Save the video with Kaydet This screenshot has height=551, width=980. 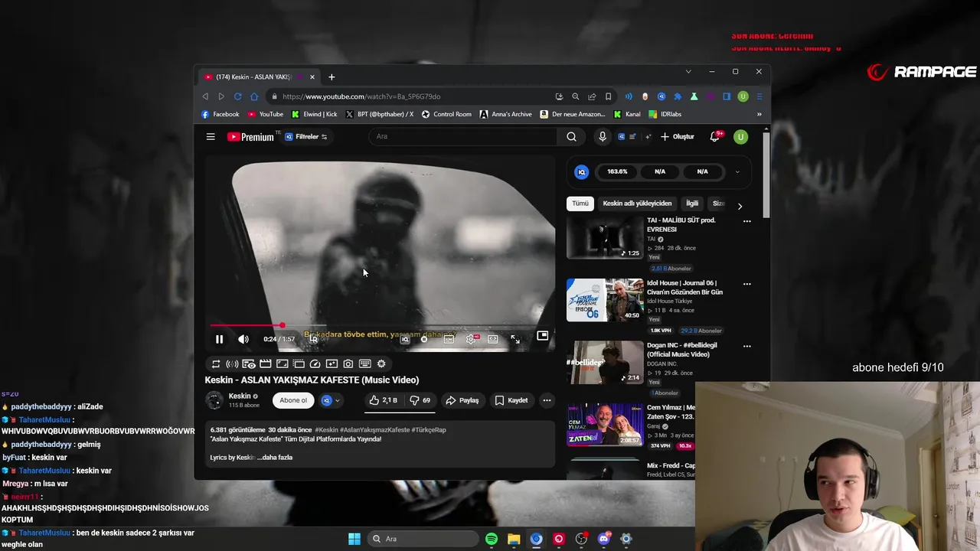tap(511, 400)
